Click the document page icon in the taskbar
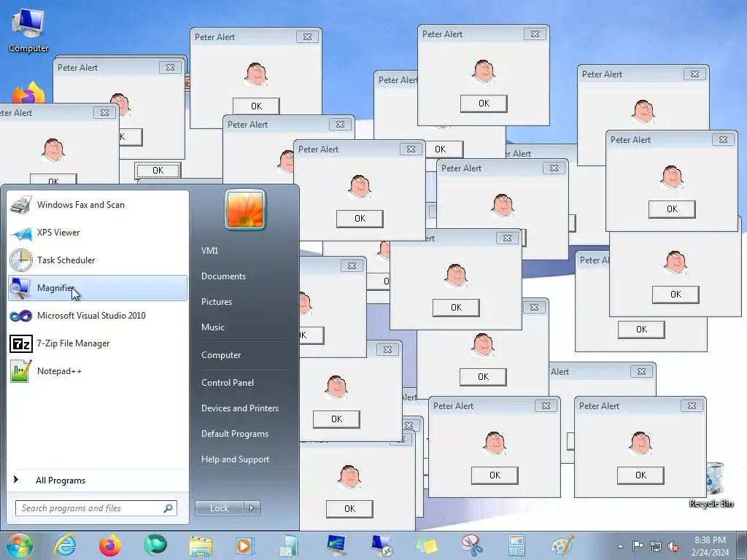Screen dimensions: 747x560 pos(289,545)
